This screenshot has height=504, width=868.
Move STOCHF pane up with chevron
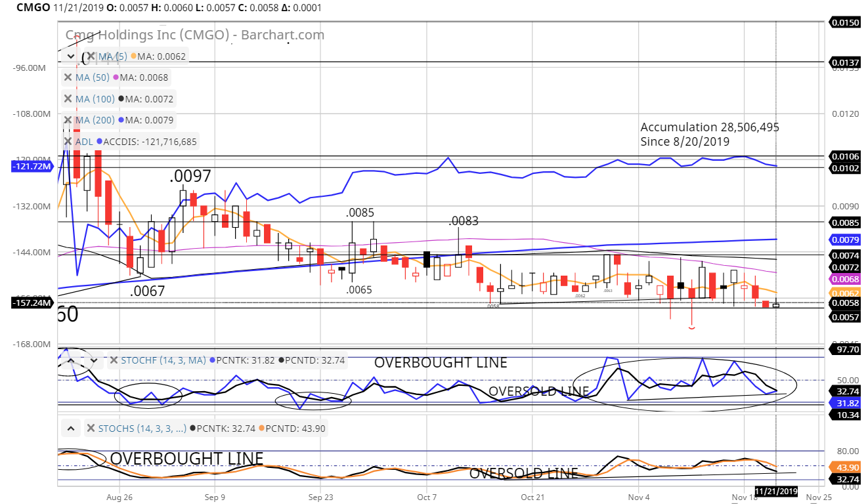tap(70, 360)
